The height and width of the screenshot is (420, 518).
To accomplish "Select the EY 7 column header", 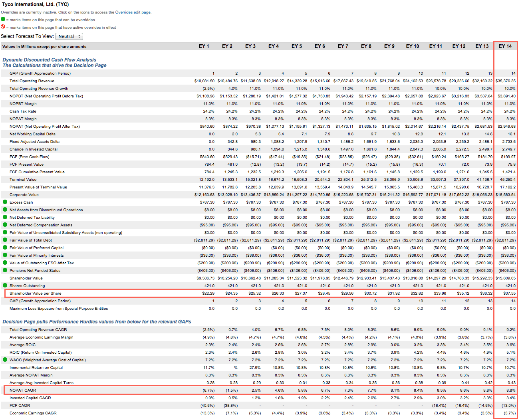I will pyautogui.click(x=343, y=46).
